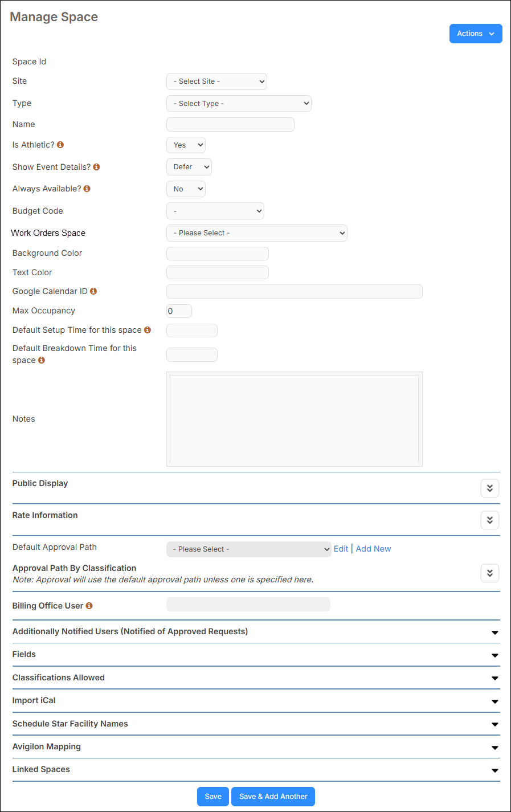This screenshot has height=812, width=511.
Task: Click info icon beside Default Setup Time
Action: pos(147,330)
